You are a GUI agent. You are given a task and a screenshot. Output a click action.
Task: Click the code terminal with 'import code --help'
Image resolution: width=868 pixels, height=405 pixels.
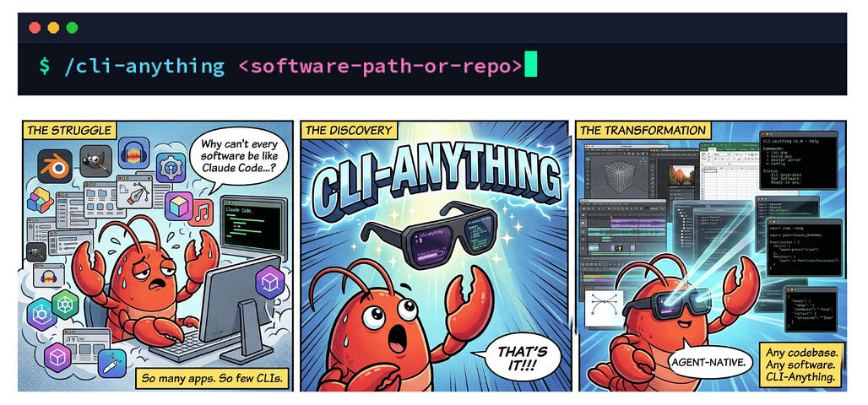point(803,247)
